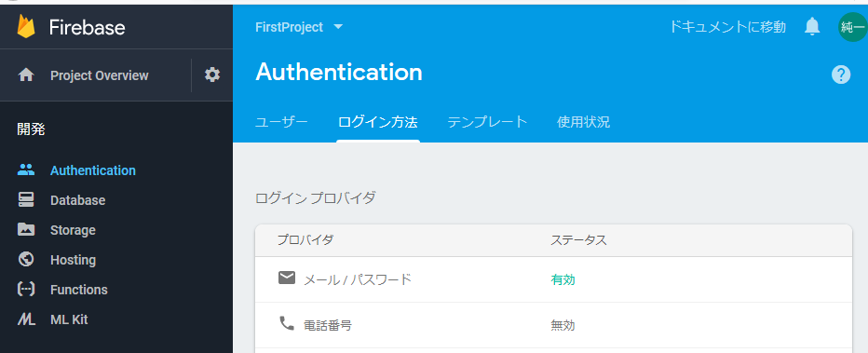Click the Firebase flame logo
The height and width of the screenshot is (353, 868).
click(x=25, y=27)
